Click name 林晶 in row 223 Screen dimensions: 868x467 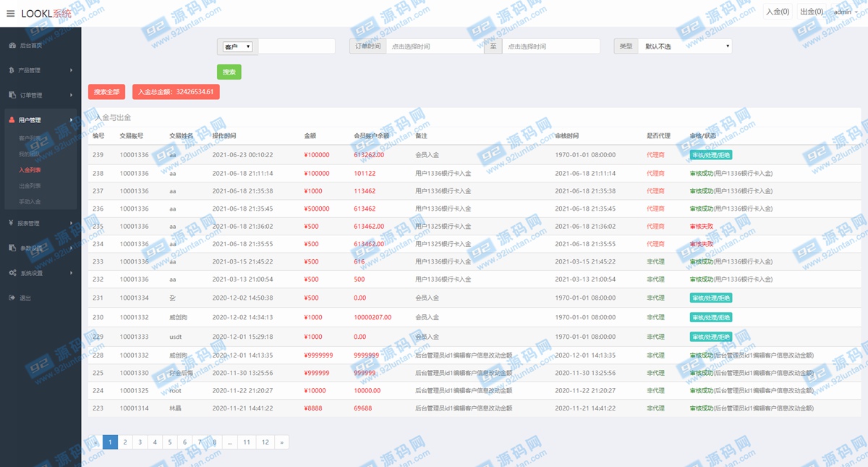click(175, 408)
